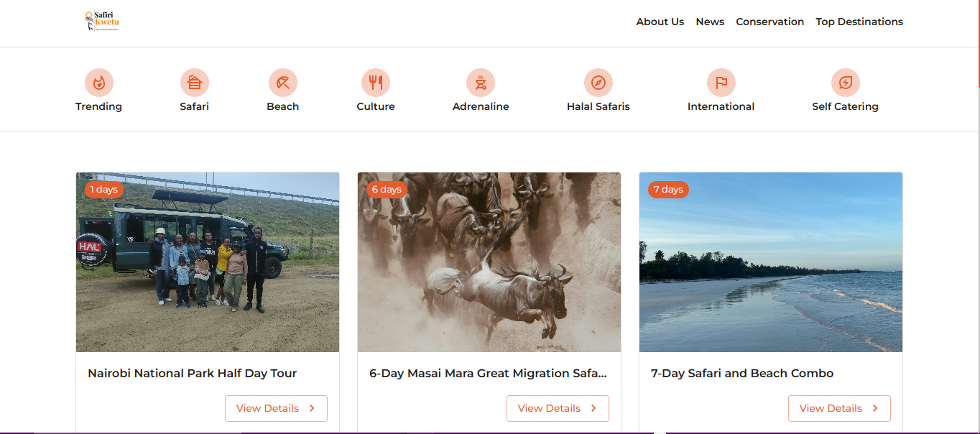980x434 pixels.
Task: Select the Halal Safaris compass icon
Action: coord(598,83)
